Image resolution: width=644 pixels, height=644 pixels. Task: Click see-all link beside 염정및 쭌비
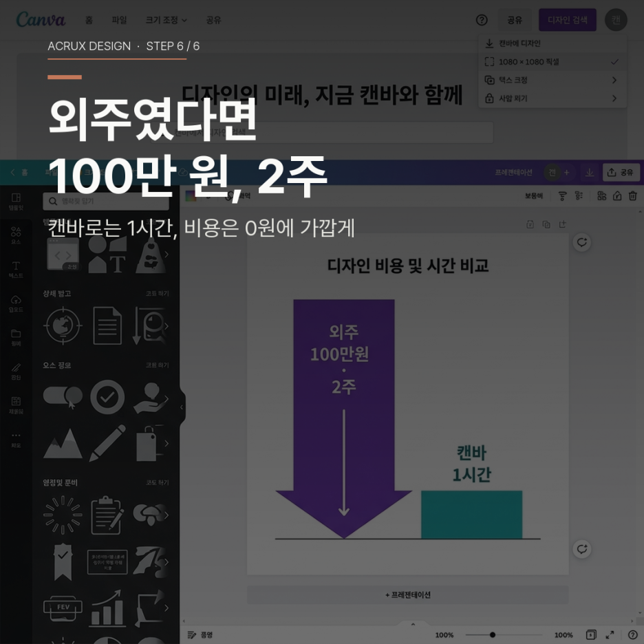click(x=158, y=482)
